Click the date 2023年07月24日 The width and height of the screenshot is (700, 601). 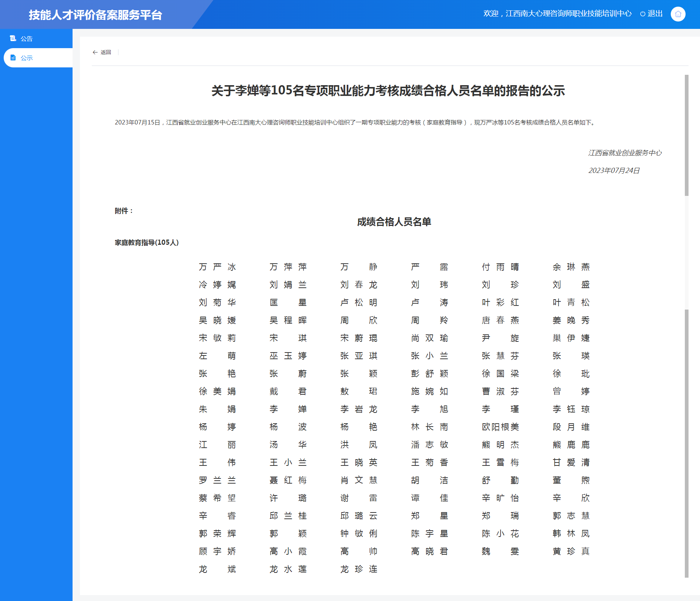614,170
